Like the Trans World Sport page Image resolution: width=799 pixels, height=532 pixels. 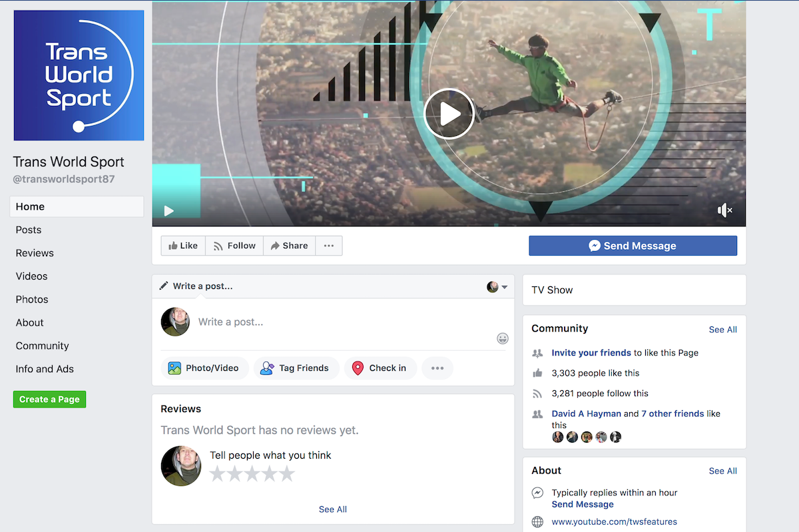183,246
